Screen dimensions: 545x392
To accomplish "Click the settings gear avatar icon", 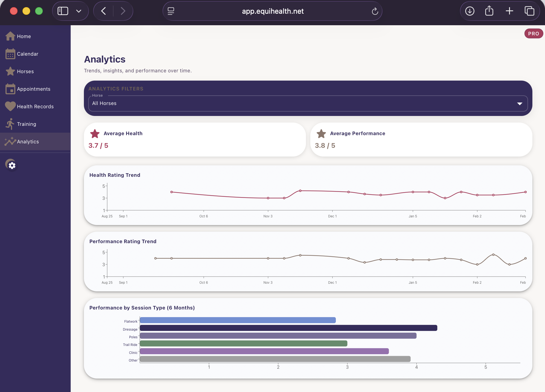I will 11,165.
